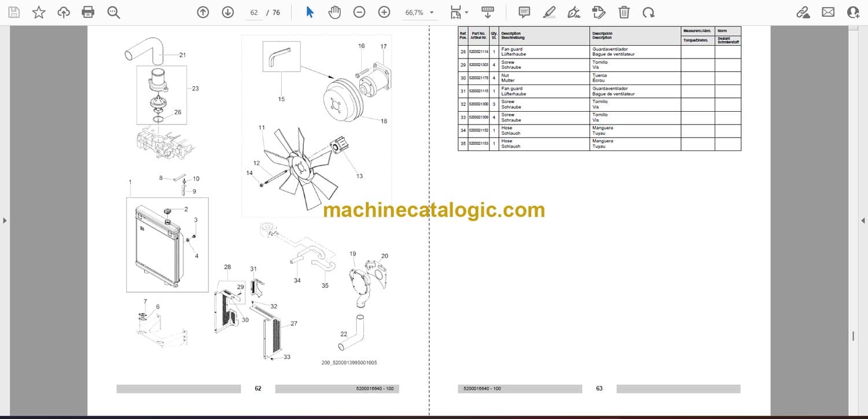Image resolution: width=868 pixels, height=419 pixels.
Task: Share a link to this file
Action: point(803,12)
